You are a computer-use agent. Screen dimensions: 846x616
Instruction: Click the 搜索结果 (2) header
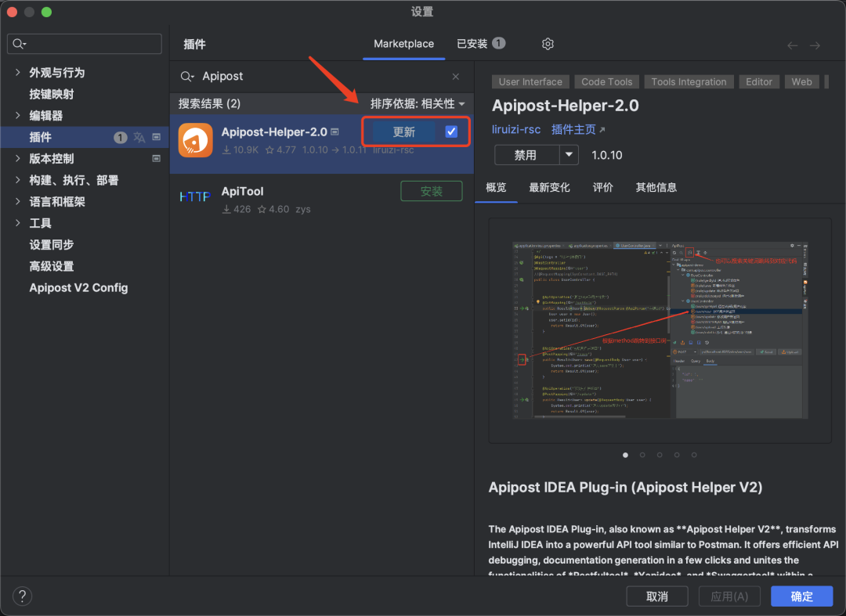[x=209, y=103]
